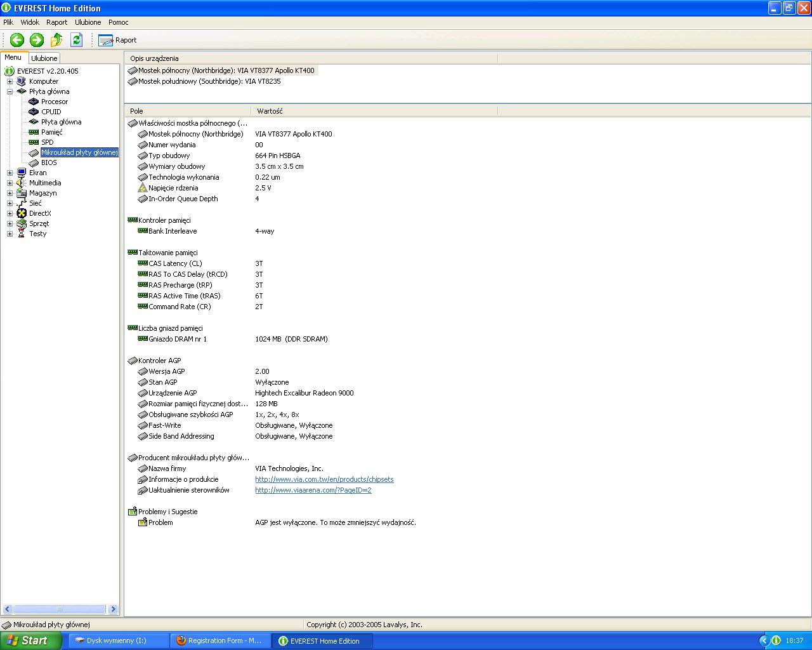Expand the Ekran tree node
Viewport: 812px width, 650px height.
(x=10, y=173)
